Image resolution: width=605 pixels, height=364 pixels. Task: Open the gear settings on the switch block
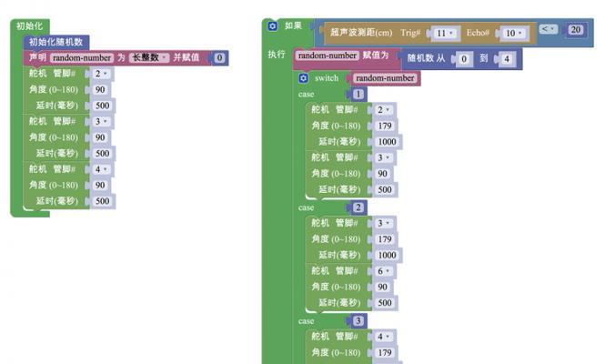(x=303, y=78)
